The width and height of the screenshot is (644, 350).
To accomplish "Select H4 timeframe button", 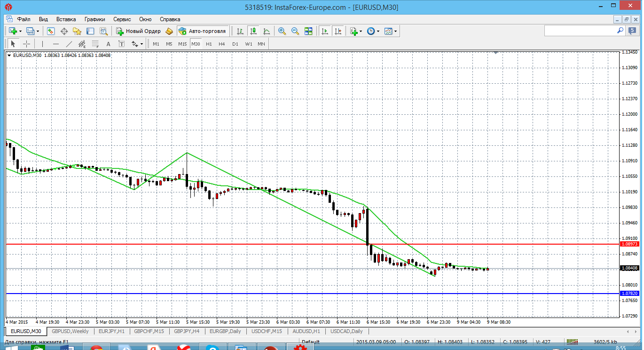I will point(222,44).
